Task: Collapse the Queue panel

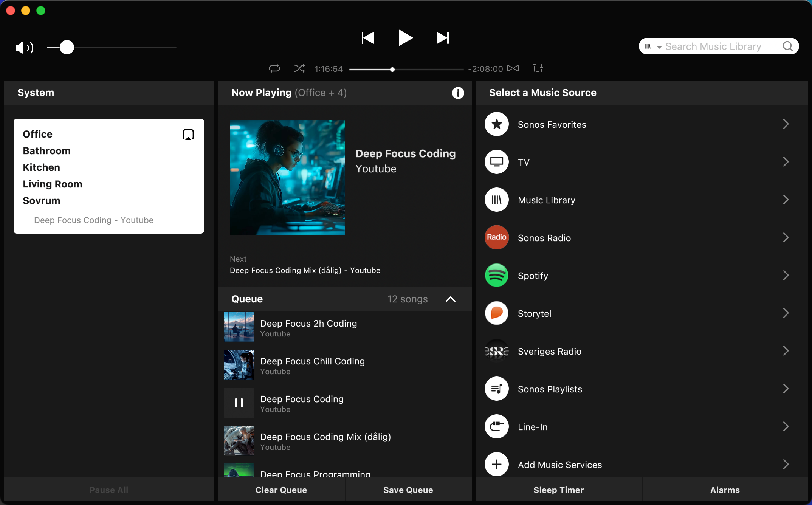Action: click(451, 299)
